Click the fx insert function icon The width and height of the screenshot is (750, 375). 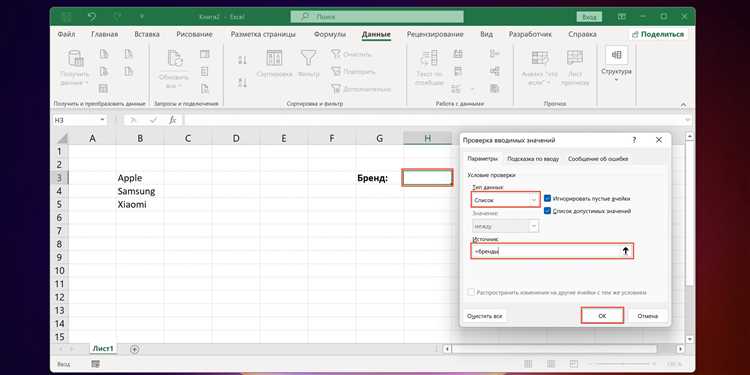point(173,120)
